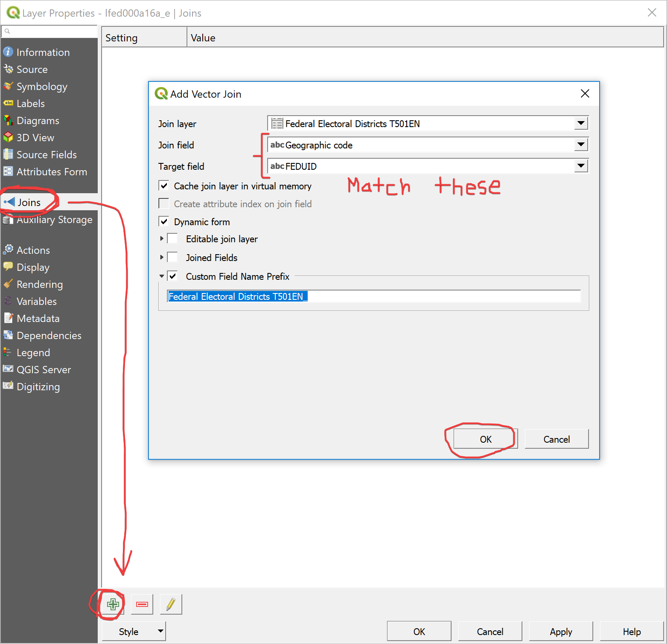
Task: Enable Joined Fields checkbox
Action: click(x=172, y=257)
